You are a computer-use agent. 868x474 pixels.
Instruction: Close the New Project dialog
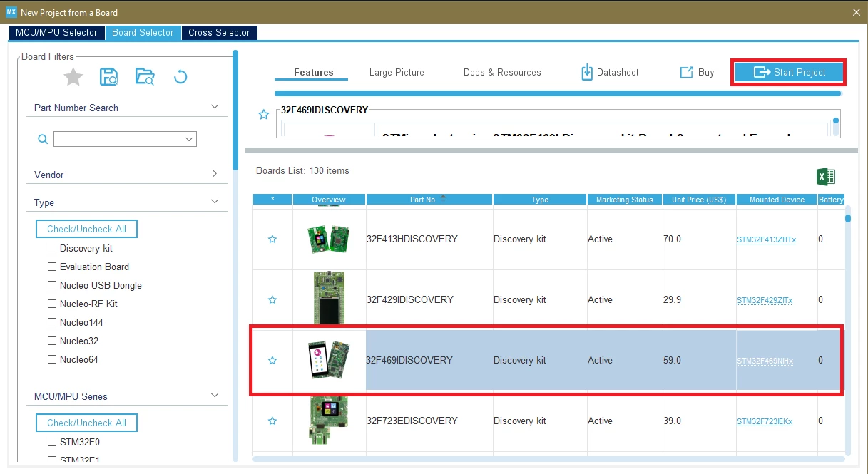(857, 12)
